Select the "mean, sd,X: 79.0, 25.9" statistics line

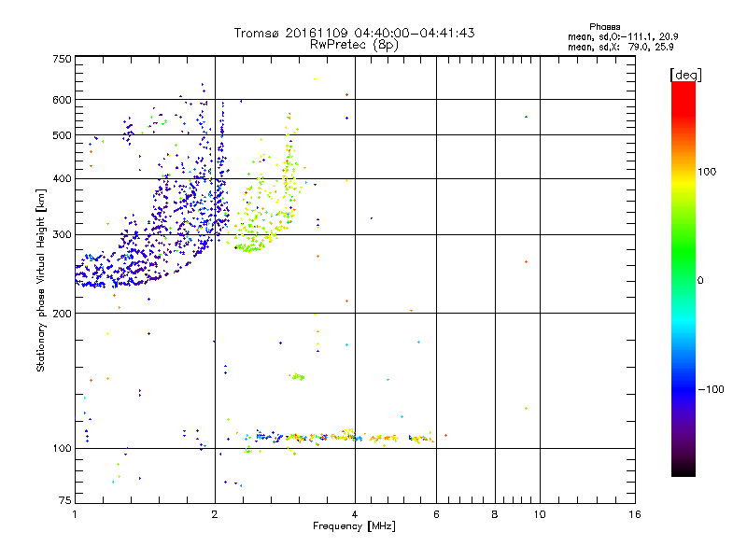tap(620, 48)
